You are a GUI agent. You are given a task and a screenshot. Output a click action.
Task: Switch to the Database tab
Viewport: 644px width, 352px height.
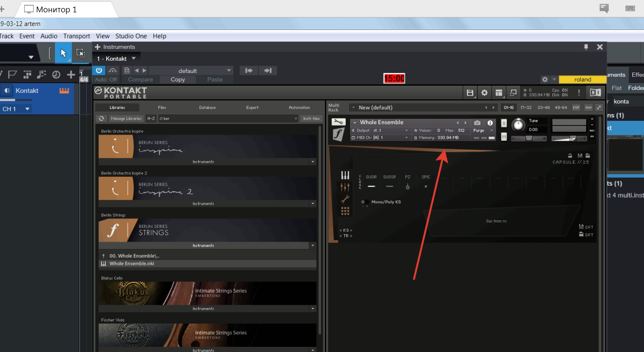[x=207, y=108]
